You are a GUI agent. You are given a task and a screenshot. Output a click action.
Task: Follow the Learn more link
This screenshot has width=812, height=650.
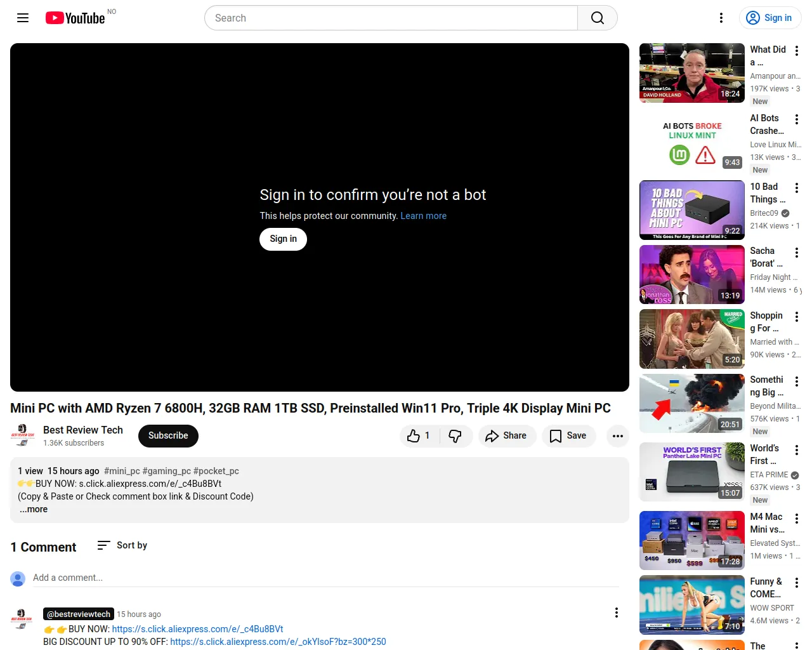423,216
